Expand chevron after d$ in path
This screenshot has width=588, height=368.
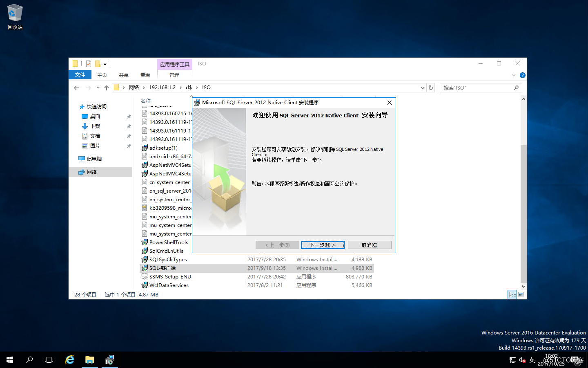(x=197, y=88)
